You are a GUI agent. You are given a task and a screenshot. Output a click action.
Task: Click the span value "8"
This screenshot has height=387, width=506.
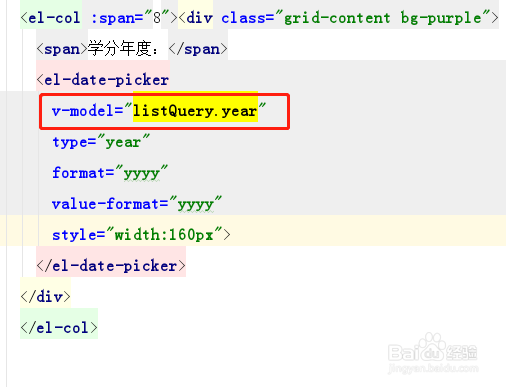point(157,17)
